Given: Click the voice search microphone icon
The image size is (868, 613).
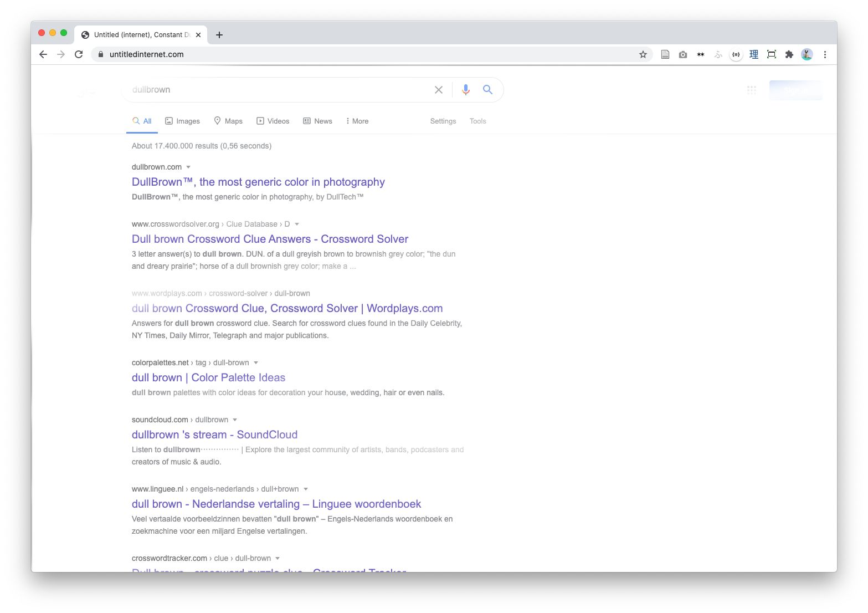Looking at the screenshot, I should pos(466,90).
